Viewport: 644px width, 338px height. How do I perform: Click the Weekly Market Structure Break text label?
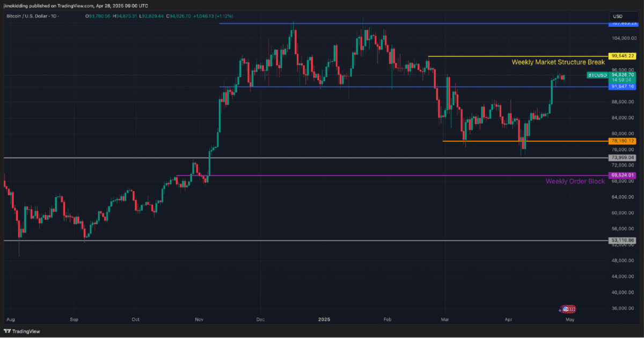tap(558, 62)
